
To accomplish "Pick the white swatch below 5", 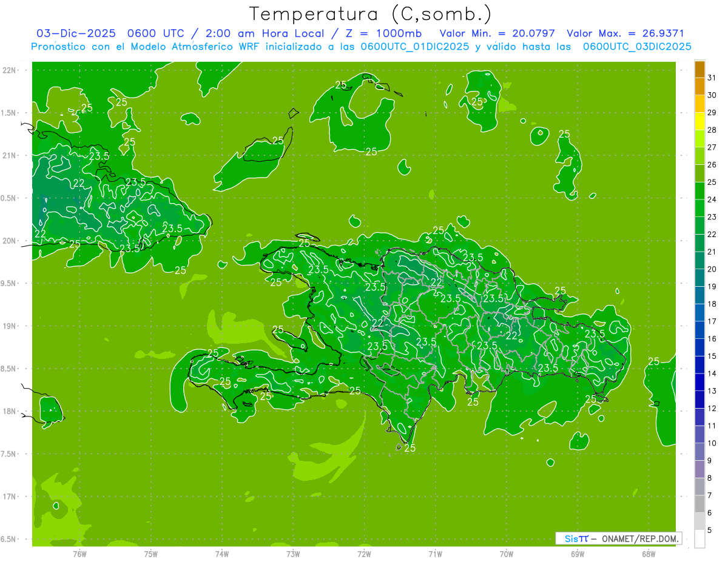I will click(699, 539).
